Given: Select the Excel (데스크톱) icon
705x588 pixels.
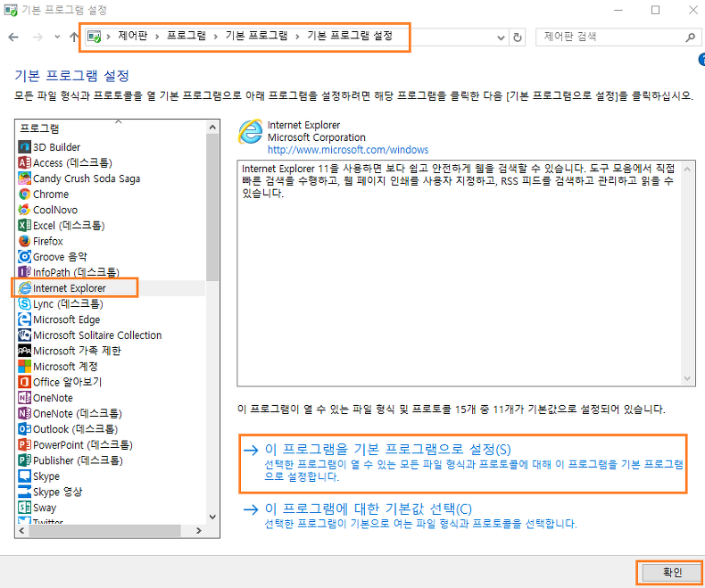Looking at the screenshot, I should [24, 225].
